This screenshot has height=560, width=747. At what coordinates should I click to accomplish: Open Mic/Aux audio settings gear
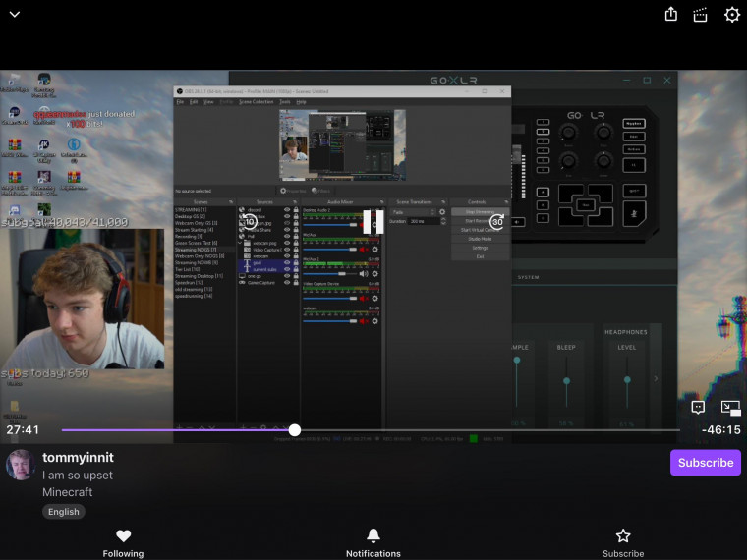tap(374, 249)
